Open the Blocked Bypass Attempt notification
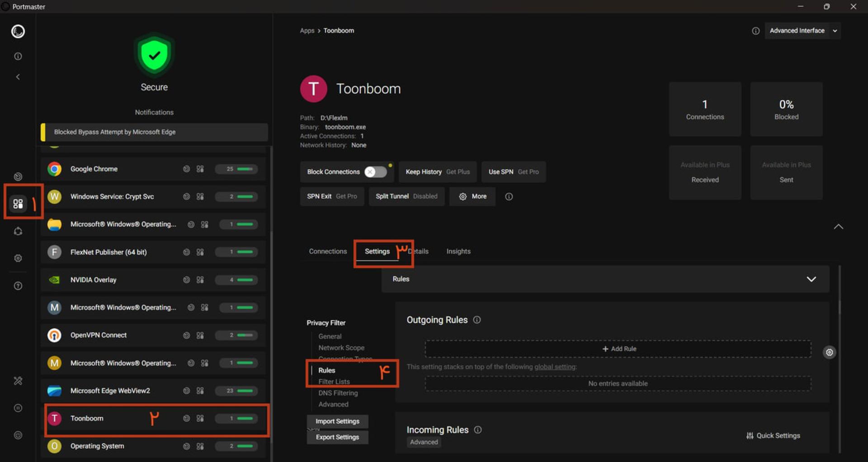This screenshot has width=868, height=462. pos(154,132)
